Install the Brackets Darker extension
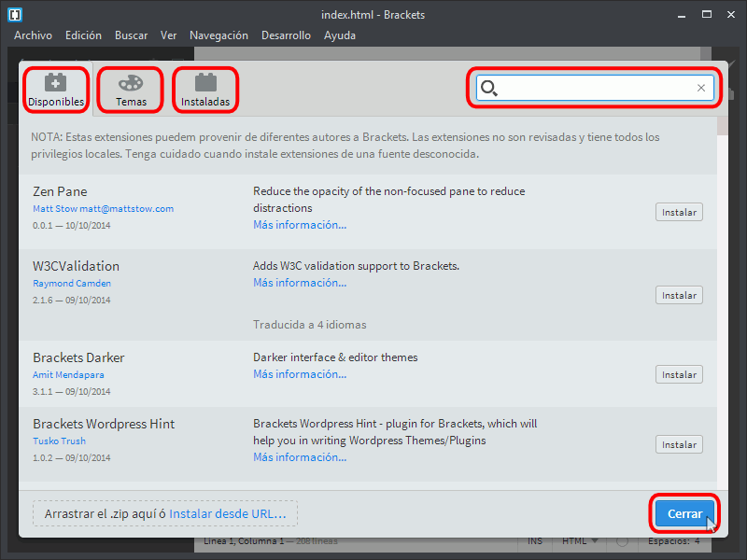The image size is (747, 560). click(x=679, y=375)
